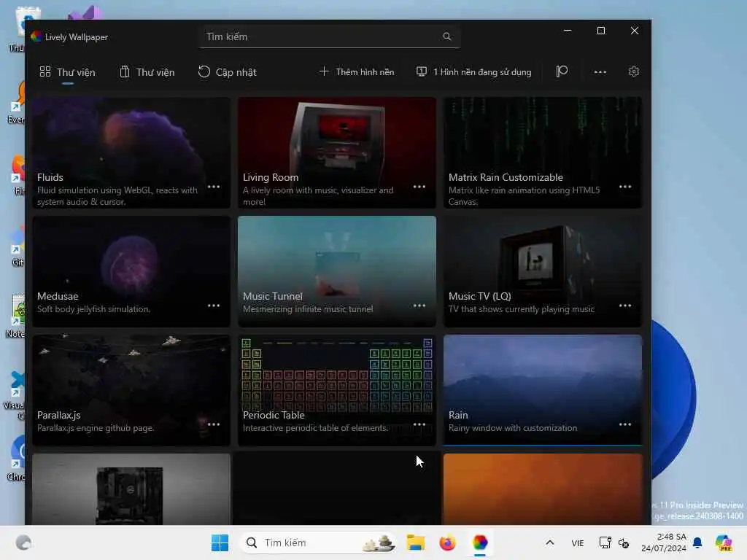Open File Explorer from the taskbar
The width and height of the screenshot is (747, 560).
pos(415,542)
